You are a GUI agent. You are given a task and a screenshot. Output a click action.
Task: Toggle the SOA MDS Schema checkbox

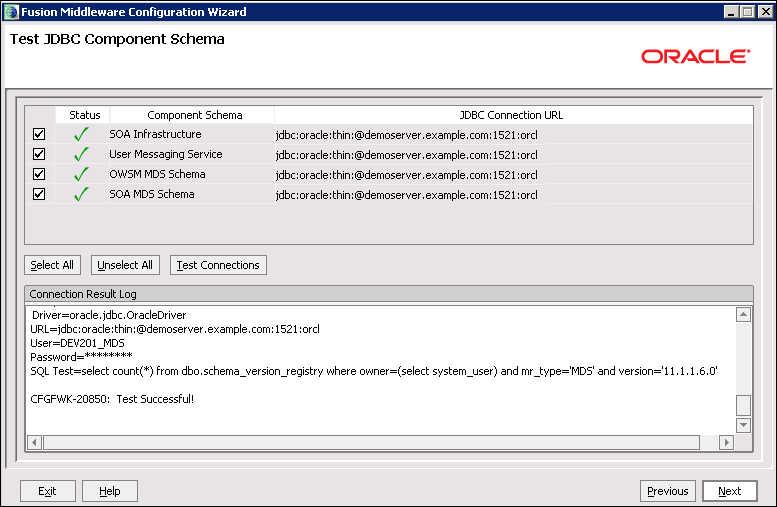(x=39, y=195)
